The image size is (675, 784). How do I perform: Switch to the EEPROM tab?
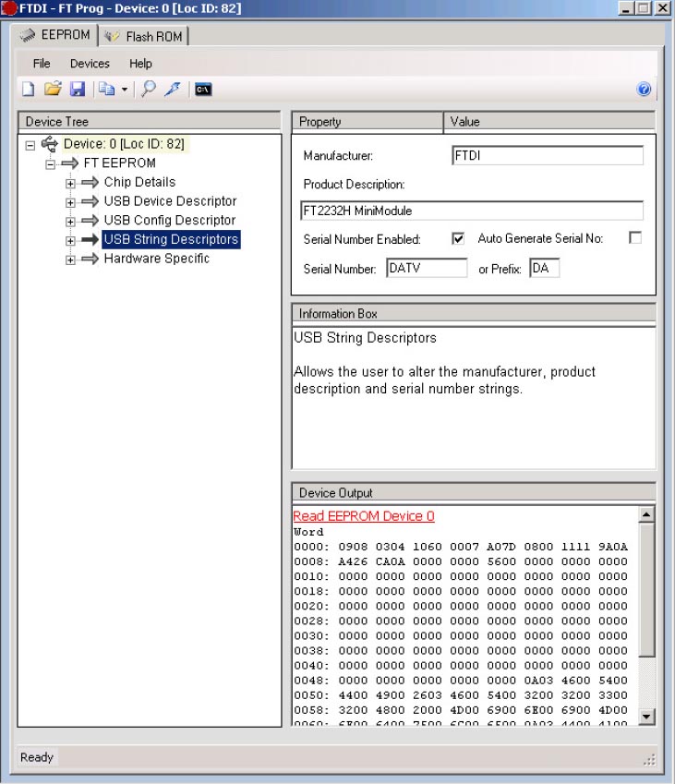coord(55,35)
